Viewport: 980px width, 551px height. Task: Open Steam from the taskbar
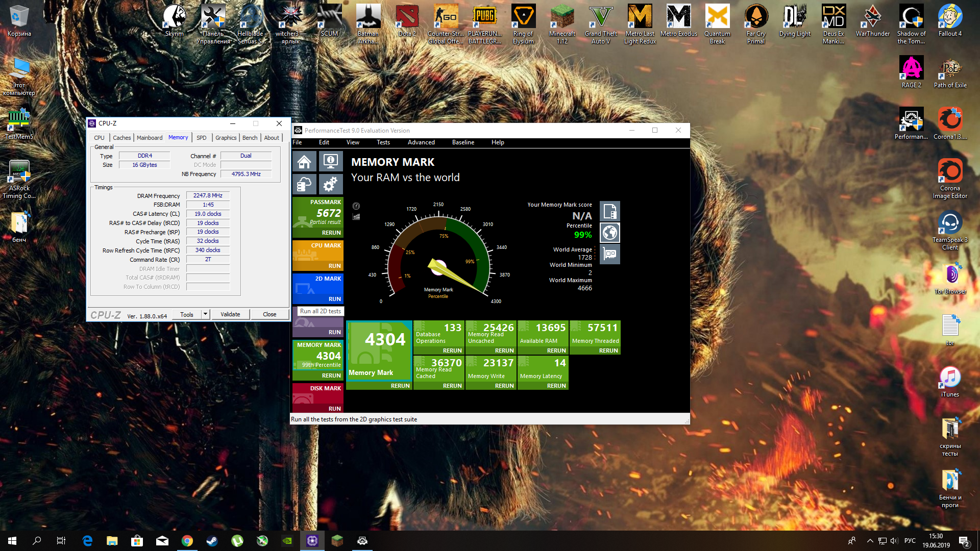pyautogui.click(x=212, y=541)
